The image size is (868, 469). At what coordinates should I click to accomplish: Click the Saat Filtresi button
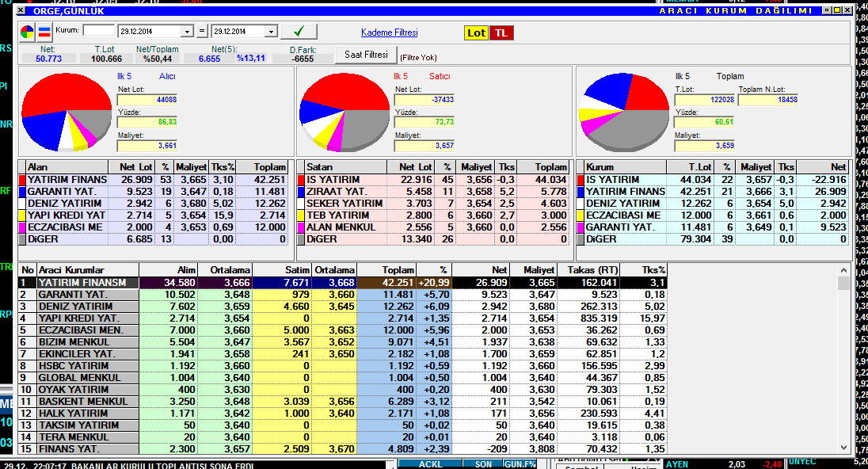(365, 55)
